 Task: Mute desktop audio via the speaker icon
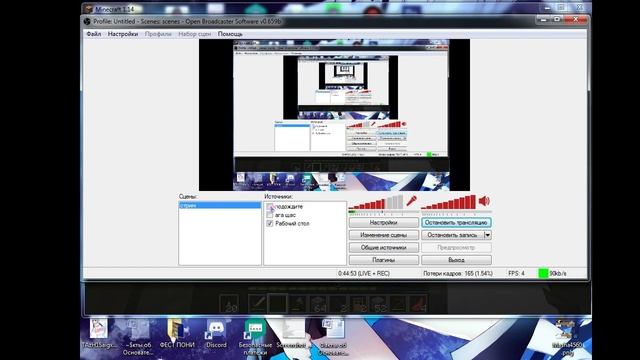484,201
